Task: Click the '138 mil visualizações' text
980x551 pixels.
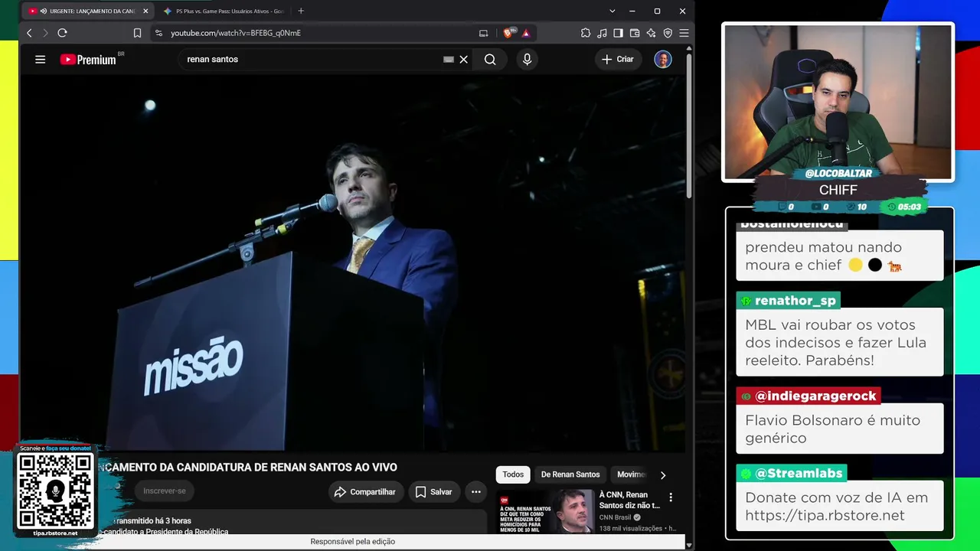Action: coord(631,528)
